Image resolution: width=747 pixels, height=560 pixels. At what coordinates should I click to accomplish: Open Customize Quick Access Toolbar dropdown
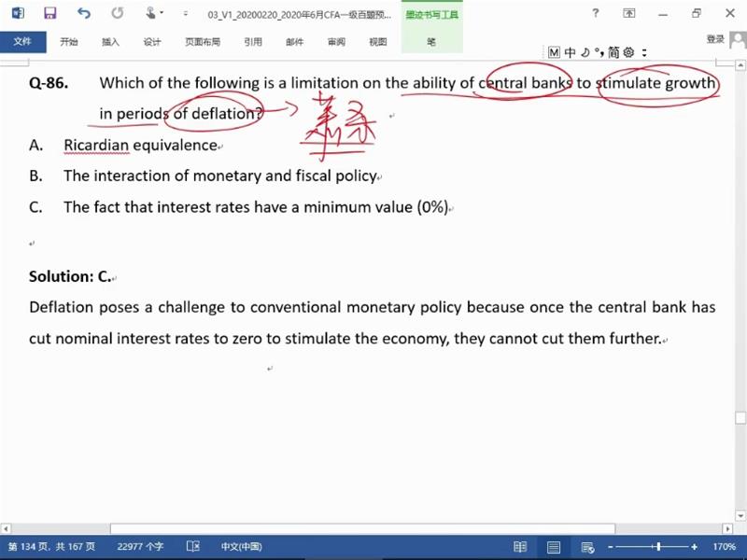click(x=185, y=14)
